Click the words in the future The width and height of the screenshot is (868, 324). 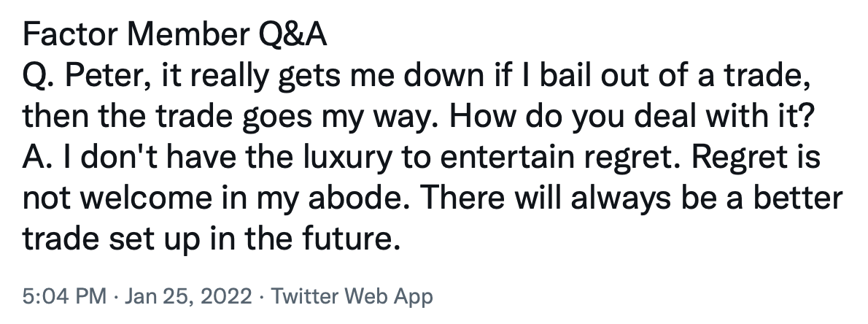pos(306,239)
